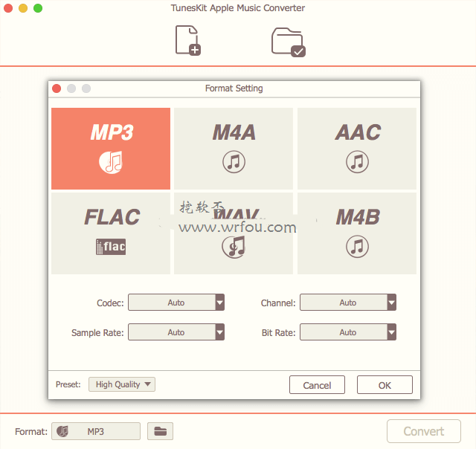Open the converted files folder icon
The height and width of the screenshot is (449, 476).
[288, 41]
